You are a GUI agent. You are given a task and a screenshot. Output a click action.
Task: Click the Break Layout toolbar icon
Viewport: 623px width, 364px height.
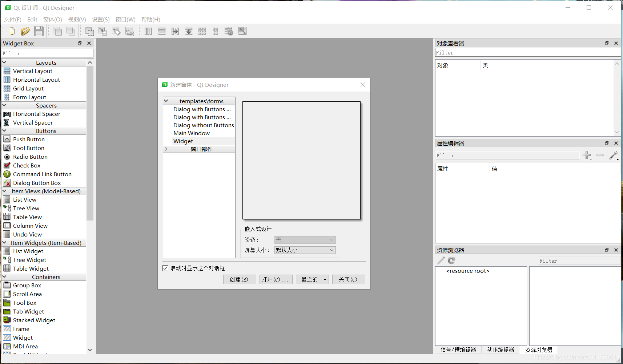[229, 31]
